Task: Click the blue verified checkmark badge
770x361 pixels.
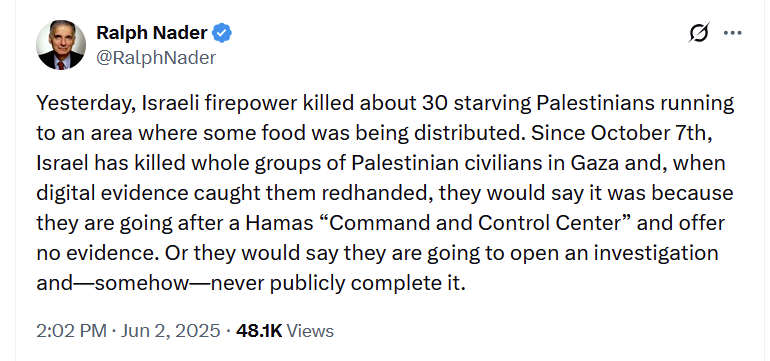Action: (222, 33)
